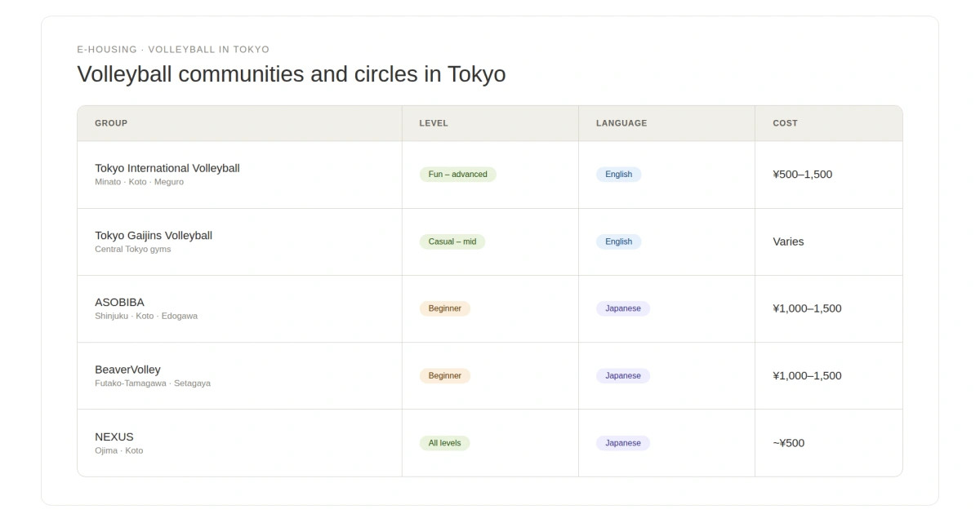Click the Ojima · Koto locations
The width and height of the screenshot is (980, 514).
pyautogui.click(x=119, y=450)
